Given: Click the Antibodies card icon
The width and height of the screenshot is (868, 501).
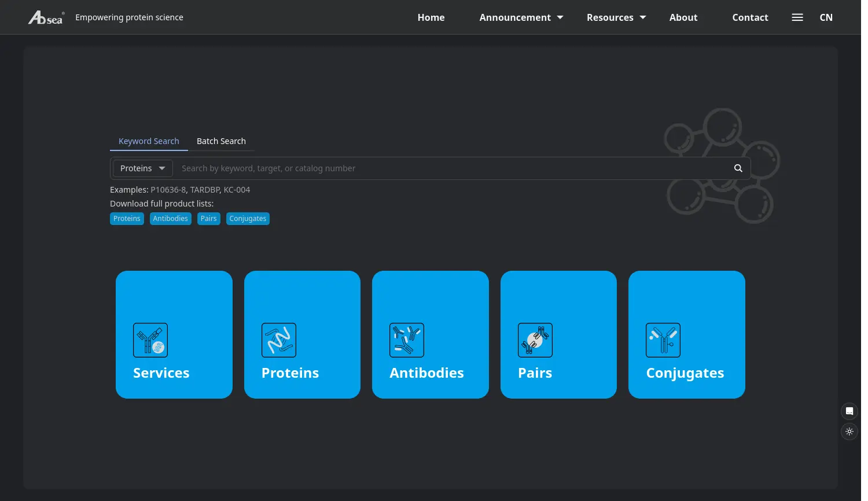Looking at the screenshot, I should (x=407, y=340).
